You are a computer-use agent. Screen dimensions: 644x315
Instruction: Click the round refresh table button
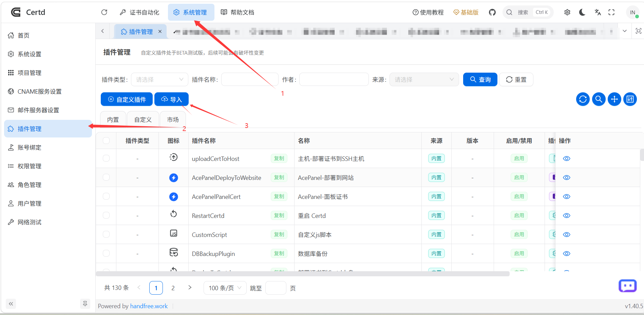(583, 99)
